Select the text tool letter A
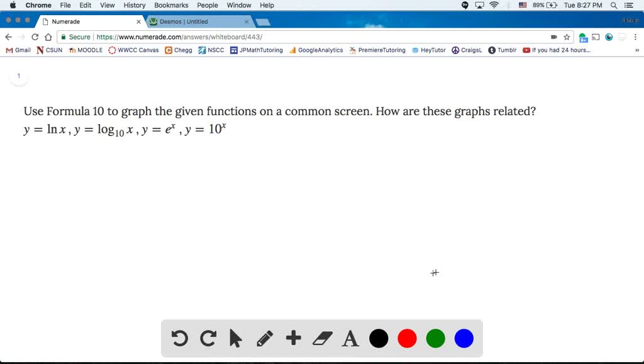This screenshot has height=364, width=644. [x=350, y=339]
